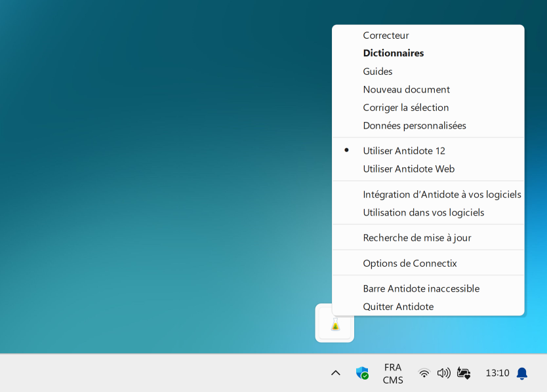
Task: Expand hidden tray icons chevron
Action: coord(336,373)
